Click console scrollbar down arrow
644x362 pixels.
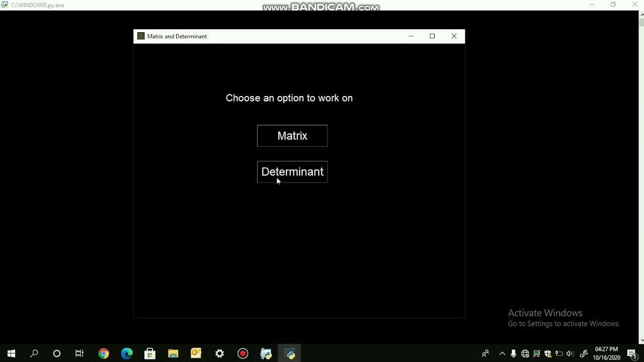coord(641,340)
